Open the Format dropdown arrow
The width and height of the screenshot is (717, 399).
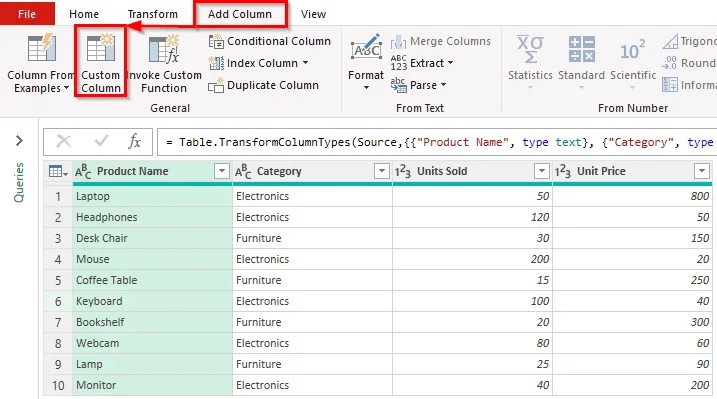[x=366, y=88]
